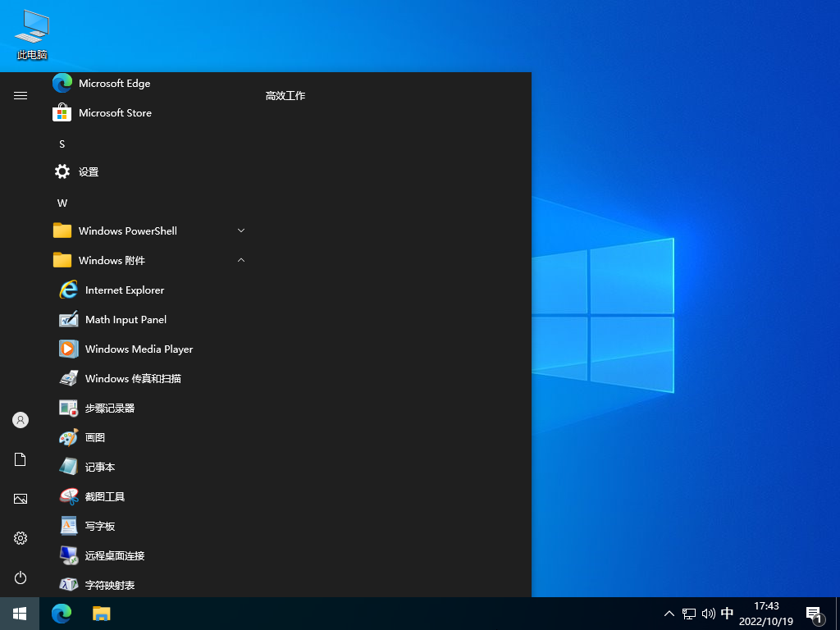Click the power button in sidebar
Viewport: 840px width, 630px height.
(x=21, y=577)
